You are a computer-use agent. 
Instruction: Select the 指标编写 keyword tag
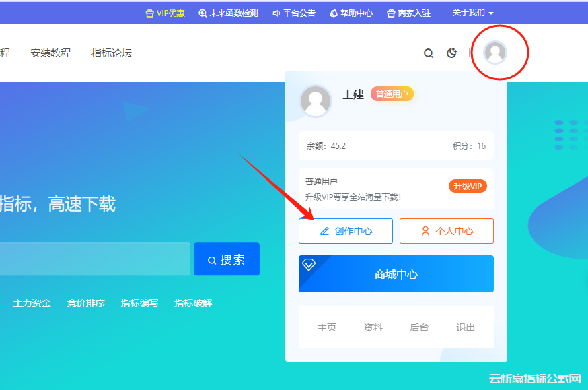pos(139,303)
